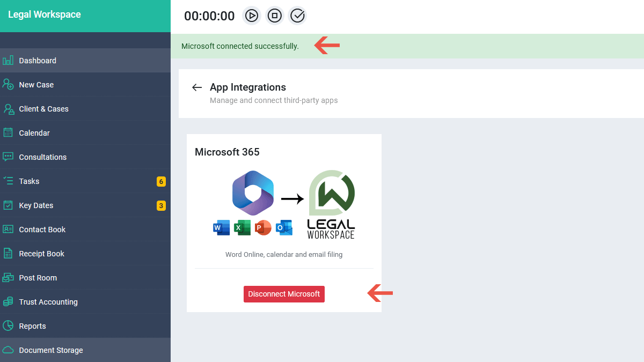
Task: Open Document Storage
Action: tap(85, 350)
